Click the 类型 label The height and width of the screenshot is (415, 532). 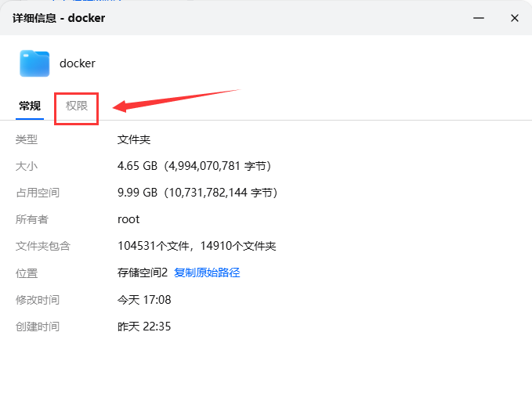[x=27, y=139]
